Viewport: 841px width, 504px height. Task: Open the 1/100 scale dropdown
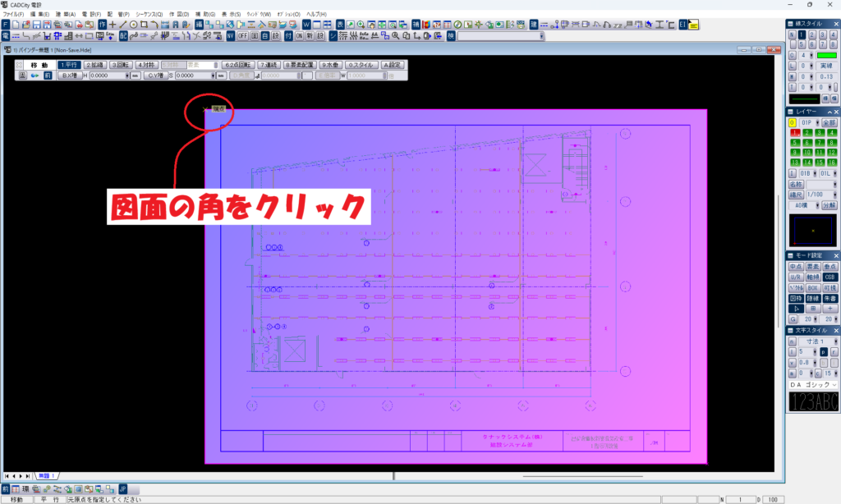click(x=834, y=195)
